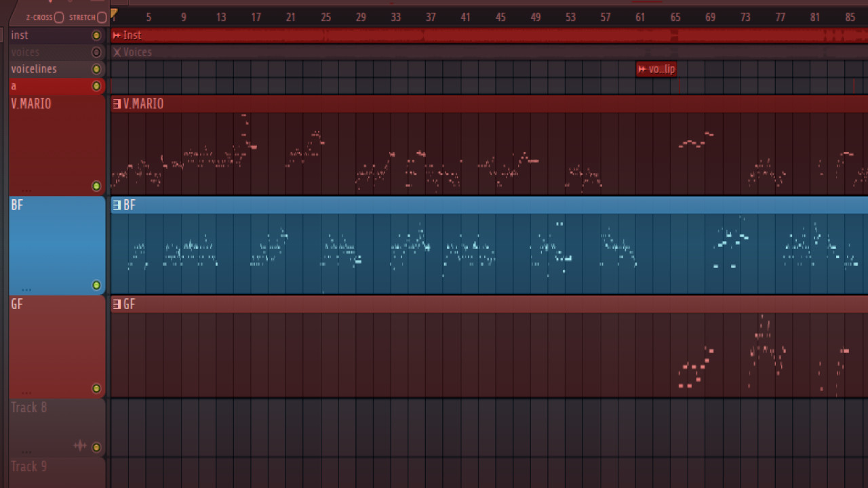Click the record-arm icon on track a
Screen dimensions: 868x488
coord(97,85)
